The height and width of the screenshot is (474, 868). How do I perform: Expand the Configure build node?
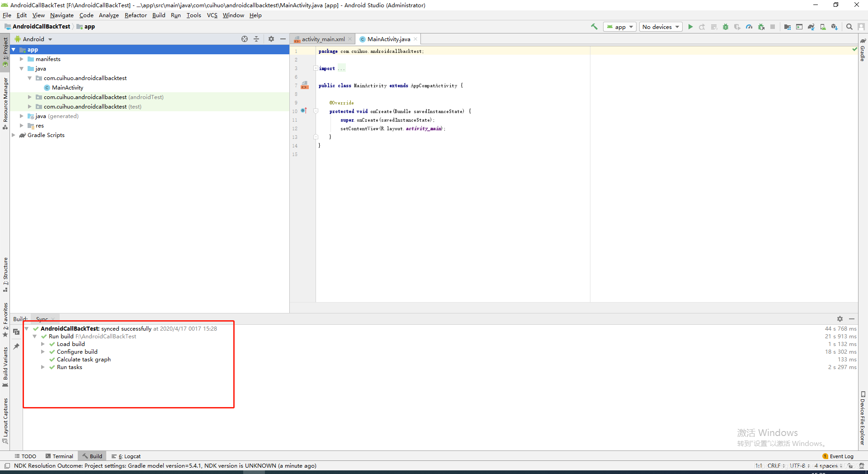42,352
